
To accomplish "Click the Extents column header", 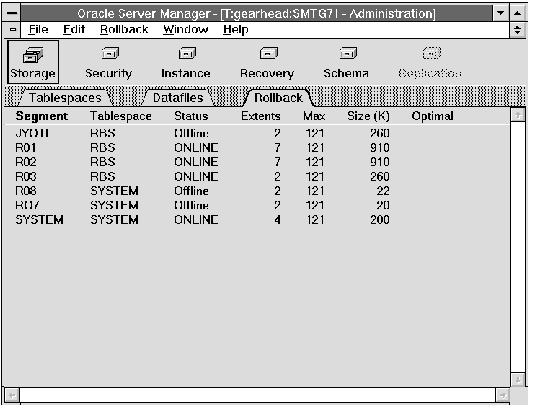I will (260, 116).
